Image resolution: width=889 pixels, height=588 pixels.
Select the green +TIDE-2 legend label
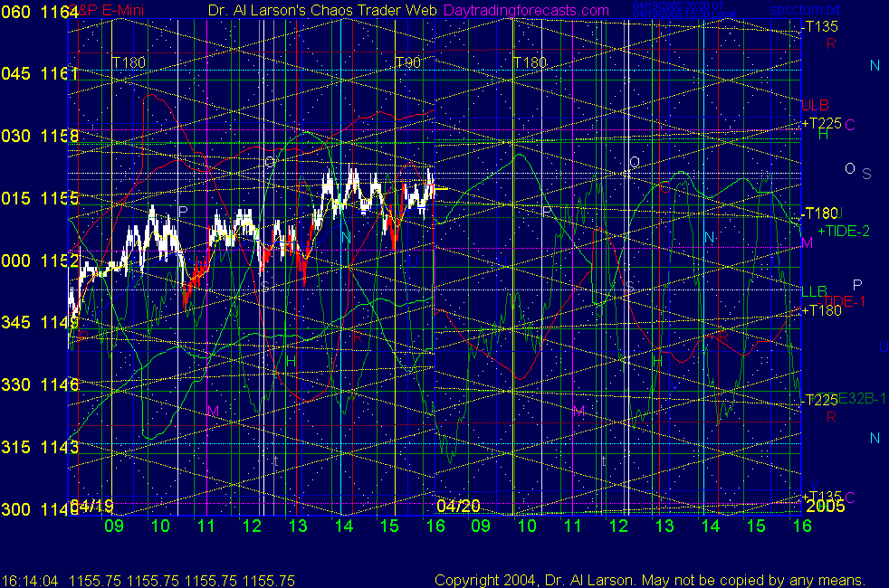(844, 231)
